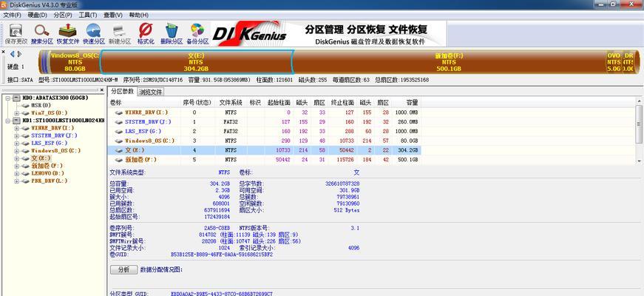Click the 新建分区 new partition icon
The width and height of the screenshot is (644, 296).
[x=120, y=34]
